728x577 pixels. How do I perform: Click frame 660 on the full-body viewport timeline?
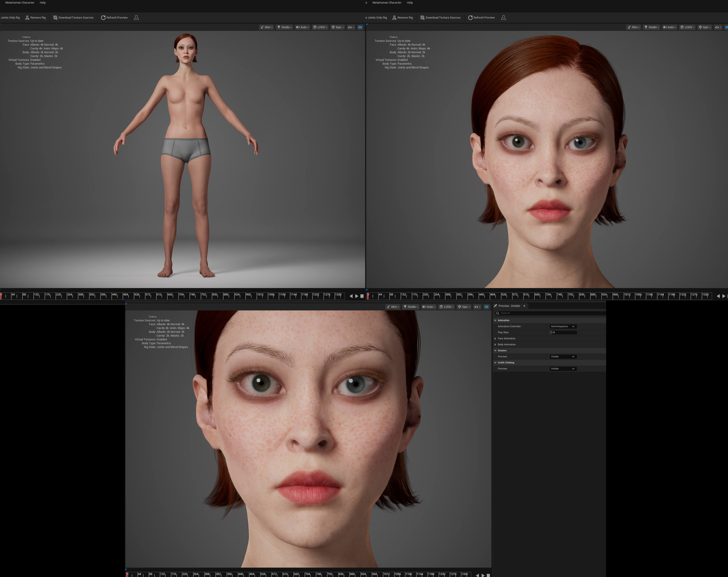170,295
